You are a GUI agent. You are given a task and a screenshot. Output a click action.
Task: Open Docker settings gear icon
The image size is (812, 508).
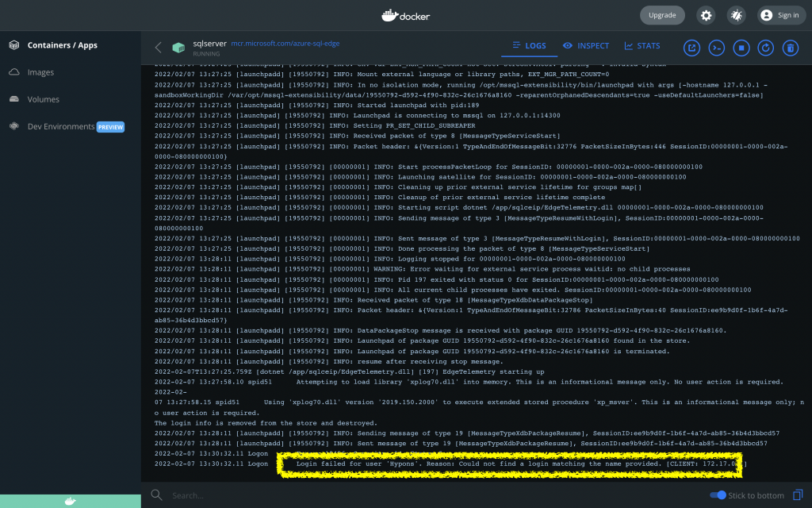click(706, 16)
